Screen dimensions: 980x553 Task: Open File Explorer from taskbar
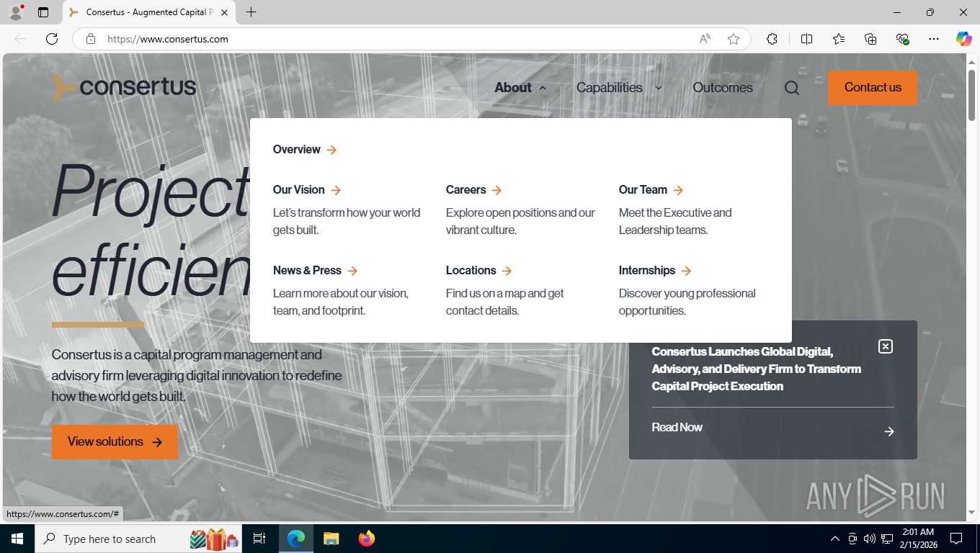(x=331, y=539)
